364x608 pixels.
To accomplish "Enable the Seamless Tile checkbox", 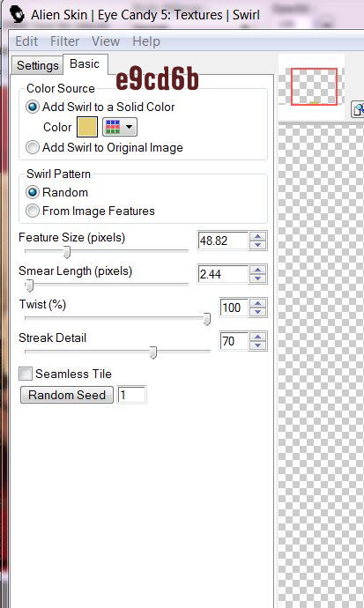I will pyautogui.click(x=26, y=374).
